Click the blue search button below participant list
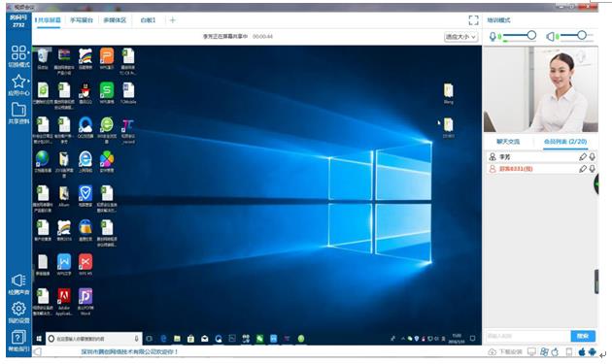This screenshot has width=612, height=364. (583, 336)
